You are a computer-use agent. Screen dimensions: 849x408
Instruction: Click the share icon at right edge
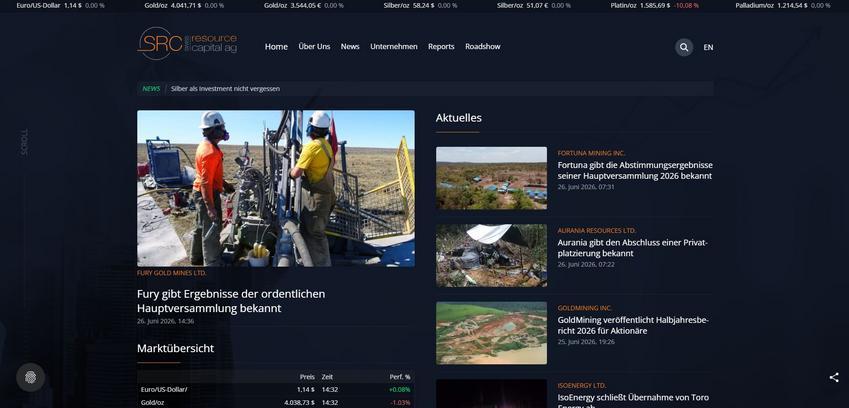pyautogui.click(x=834, y=378)
